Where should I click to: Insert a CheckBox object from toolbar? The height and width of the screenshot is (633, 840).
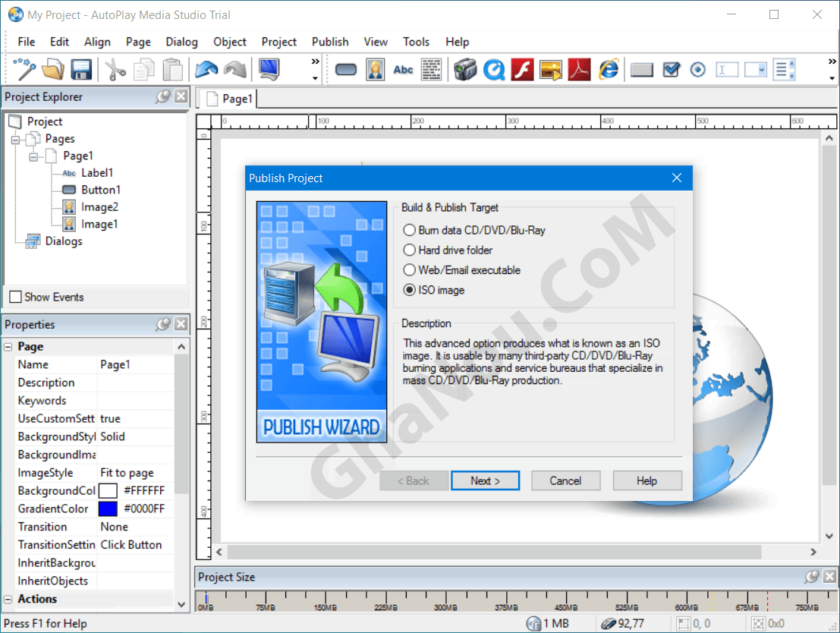(x=671, y=70)
